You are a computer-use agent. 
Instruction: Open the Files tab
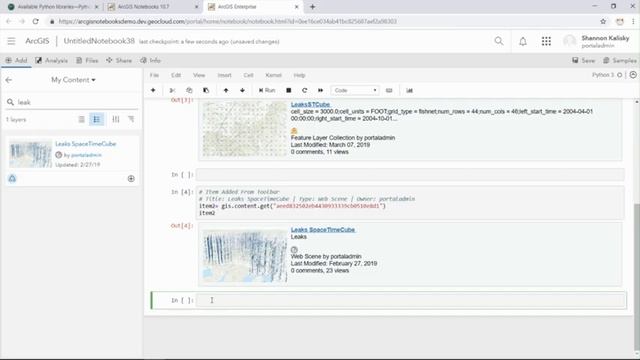[87, 60]
